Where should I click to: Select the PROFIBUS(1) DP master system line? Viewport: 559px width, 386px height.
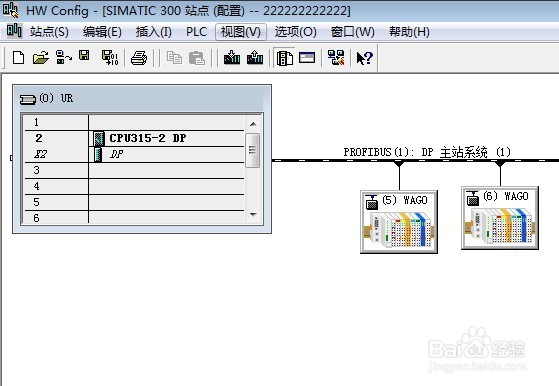(x=415, y=161)
